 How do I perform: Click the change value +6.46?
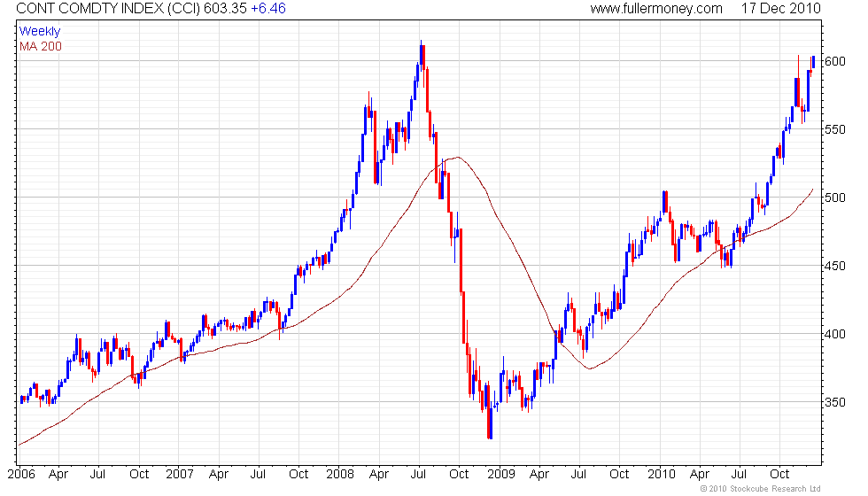(x=268, y=8)
